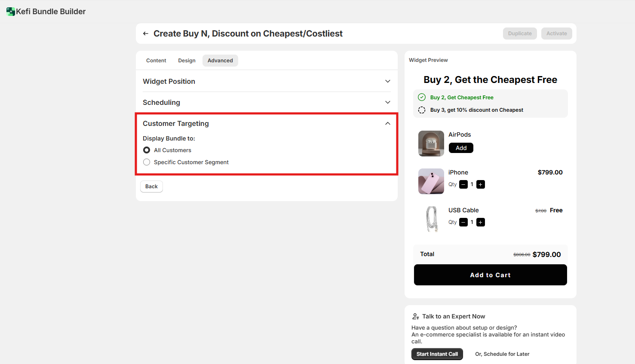Click the Kefi Bundle Builder logo icon
The height and width of the screenshot is (364, 635).
[11, 12]
